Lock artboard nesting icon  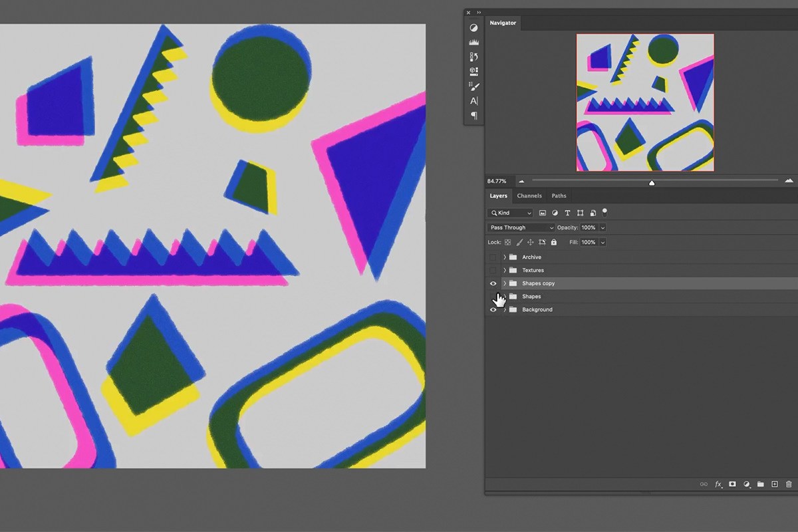[542, 243]
